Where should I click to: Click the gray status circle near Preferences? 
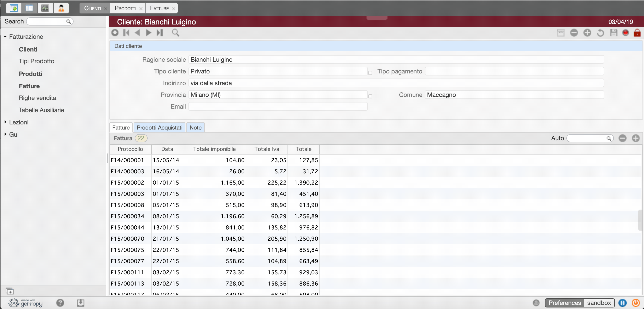(x=536, y=303)
